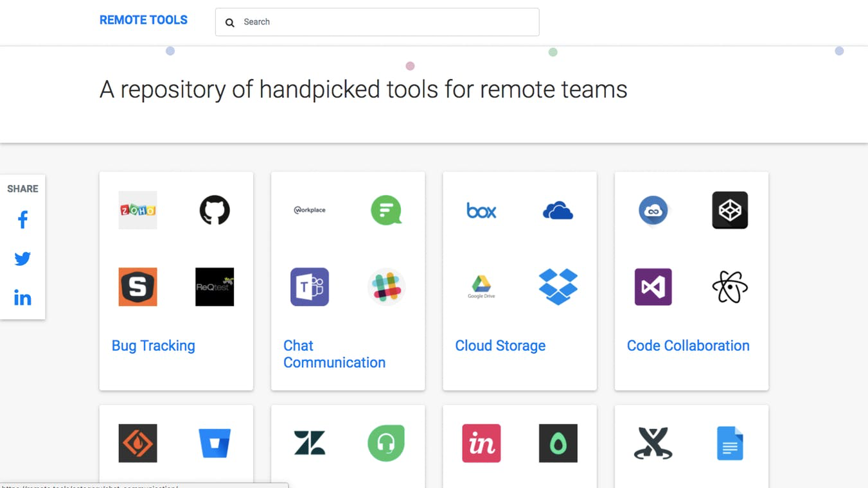Viewport: 868px width, 488px height.
Task: Click the ReQtest logo
Action: pos(215,287)
